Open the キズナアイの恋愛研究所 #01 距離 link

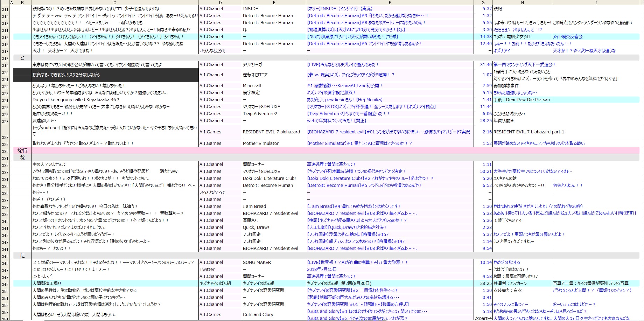[x=358, y=304]
